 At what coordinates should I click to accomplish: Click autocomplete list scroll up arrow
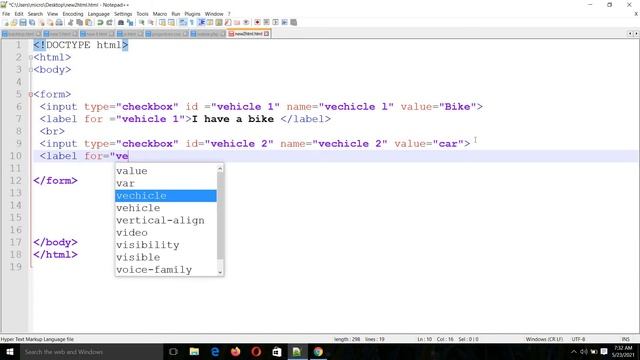(220, 168)
